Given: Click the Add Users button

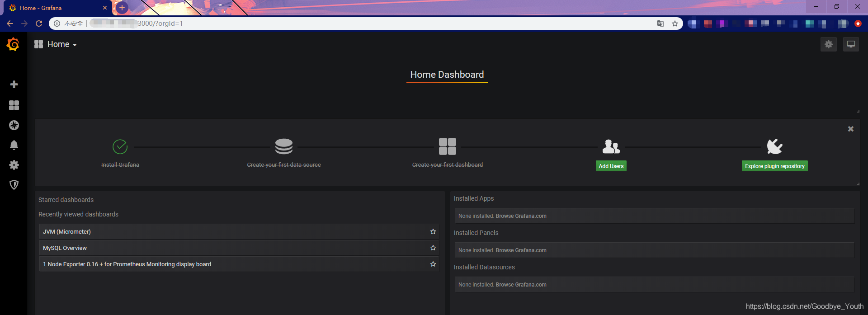Looking at the screenshot, I should [611, 166].
